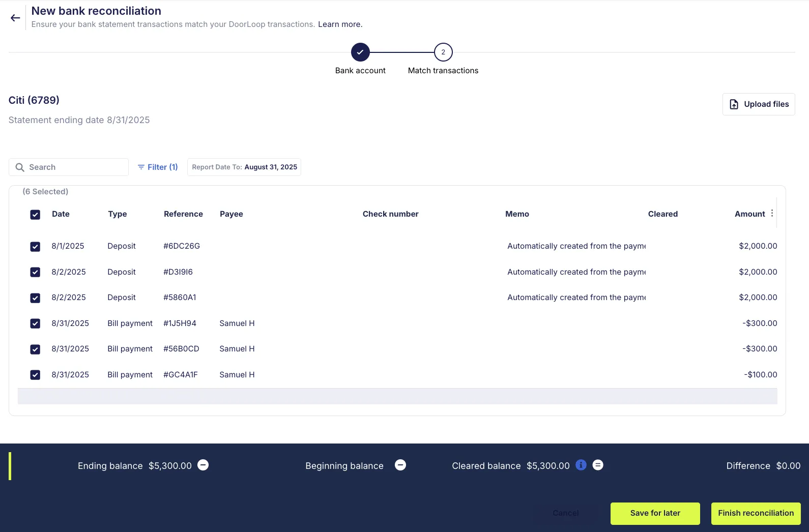Click Finish reconciliation
This screenshot has width=809, height=532.
(x=756, y=513)
